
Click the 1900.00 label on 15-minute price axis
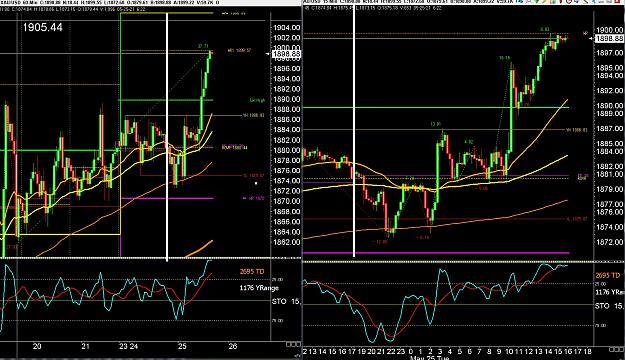click(x=609, y=30)
